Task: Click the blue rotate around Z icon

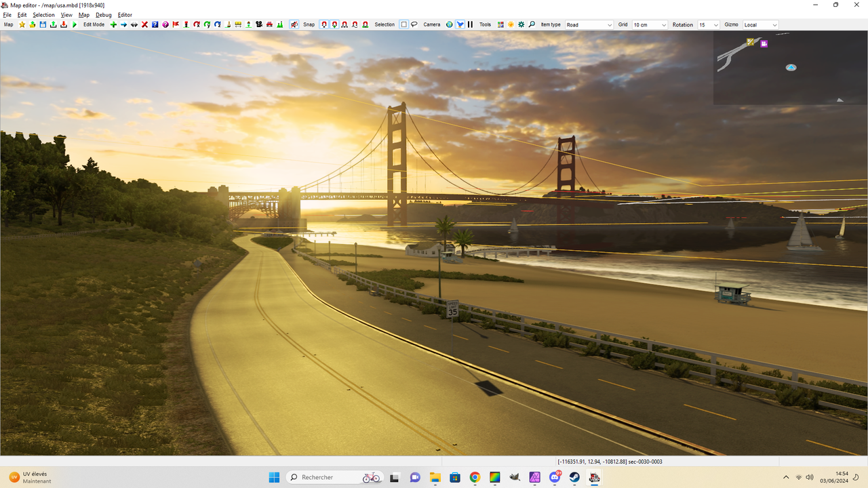Action: tap(218, 24)
